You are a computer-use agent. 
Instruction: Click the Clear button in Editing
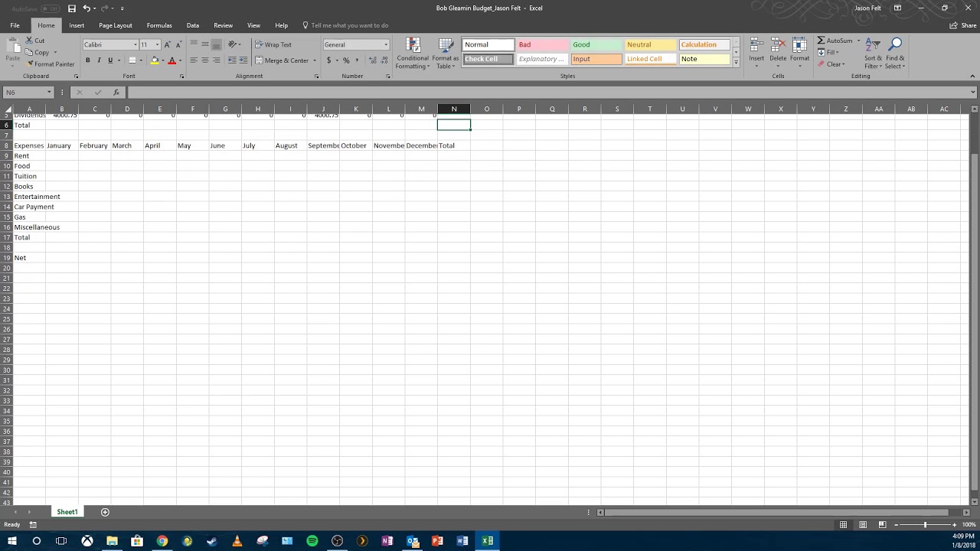[x=831, y=64]
